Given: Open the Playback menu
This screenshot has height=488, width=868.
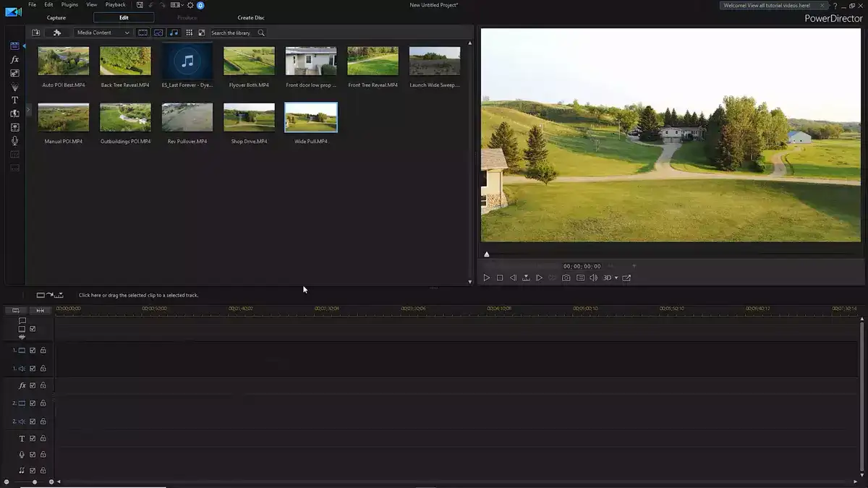Looking at the screenshot, I should (x=115, y=5).
